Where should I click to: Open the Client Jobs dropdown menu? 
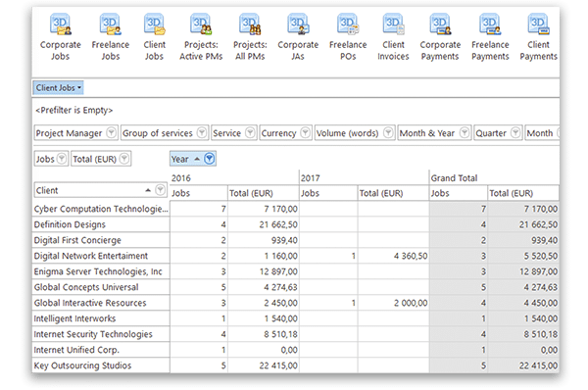coord(58,88)
